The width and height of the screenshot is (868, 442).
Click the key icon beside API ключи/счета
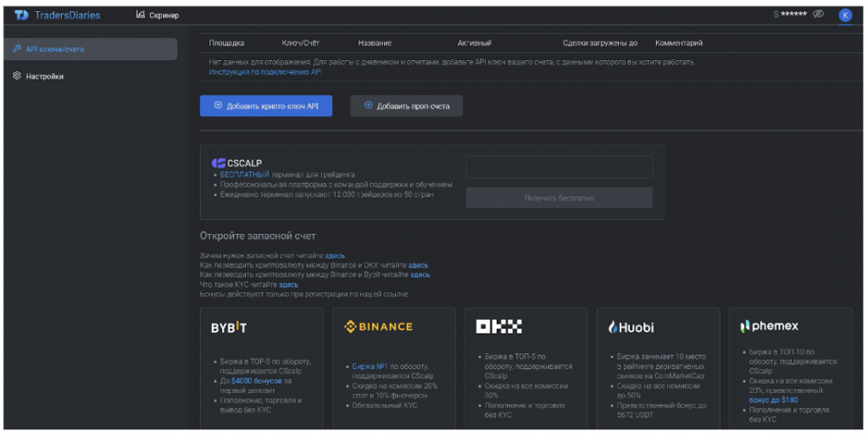[17, 48]
